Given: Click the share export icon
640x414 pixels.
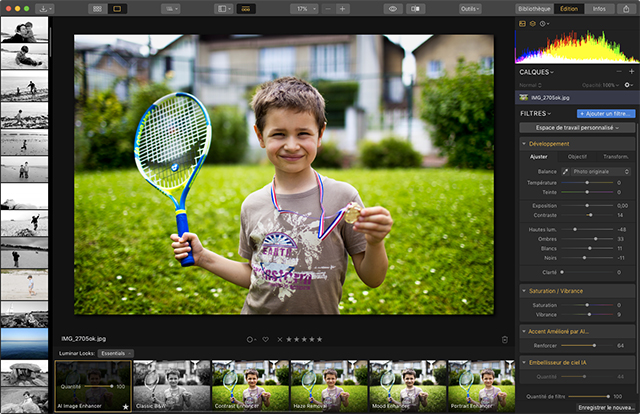Looking at the screenshot, I should point(625,8).
